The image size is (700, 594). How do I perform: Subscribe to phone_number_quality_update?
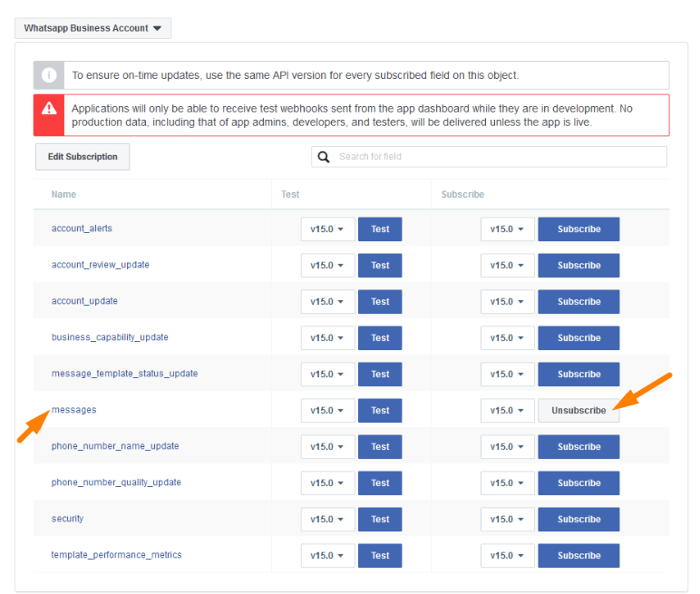(578, 483)
